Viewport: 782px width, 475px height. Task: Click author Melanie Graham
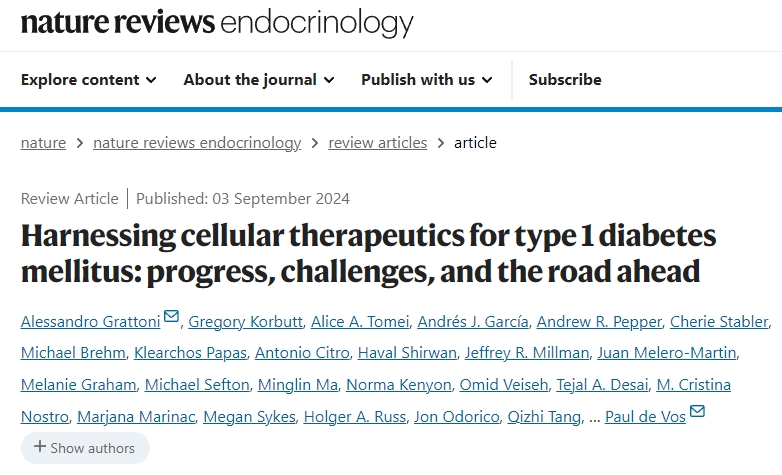tap(78, 385)
